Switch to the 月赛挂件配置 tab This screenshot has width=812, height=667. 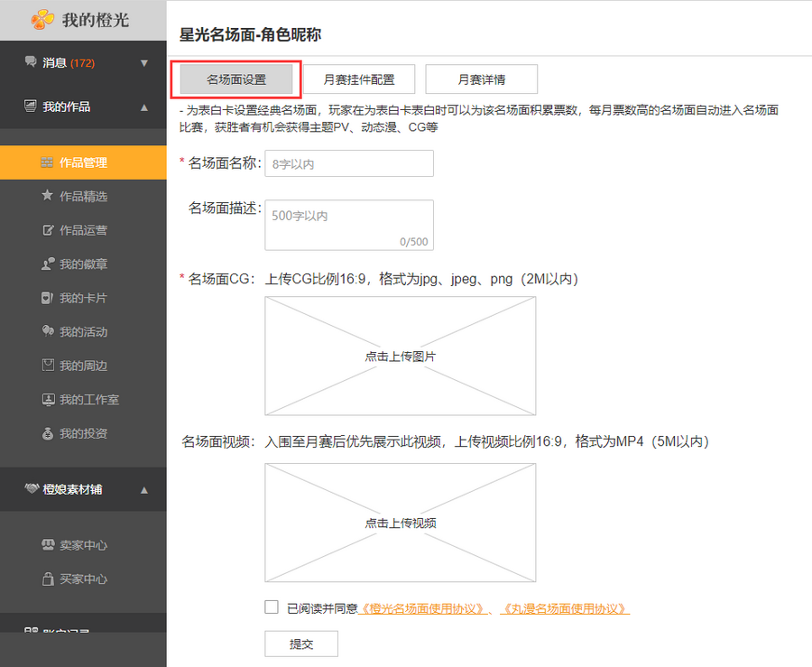point(359,79)
